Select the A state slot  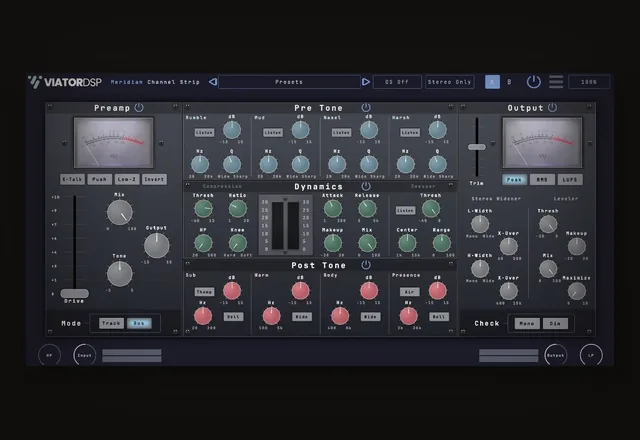pos(492,82)
